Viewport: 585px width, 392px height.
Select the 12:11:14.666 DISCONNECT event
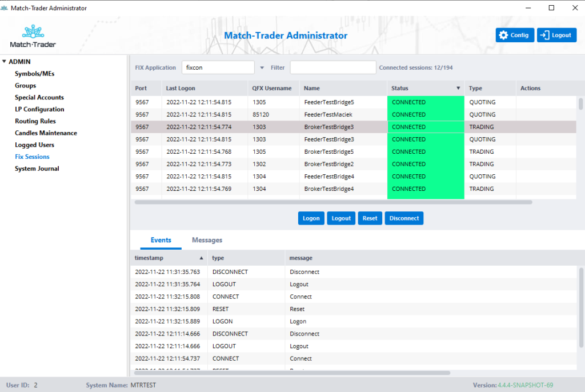click(354, 334)
